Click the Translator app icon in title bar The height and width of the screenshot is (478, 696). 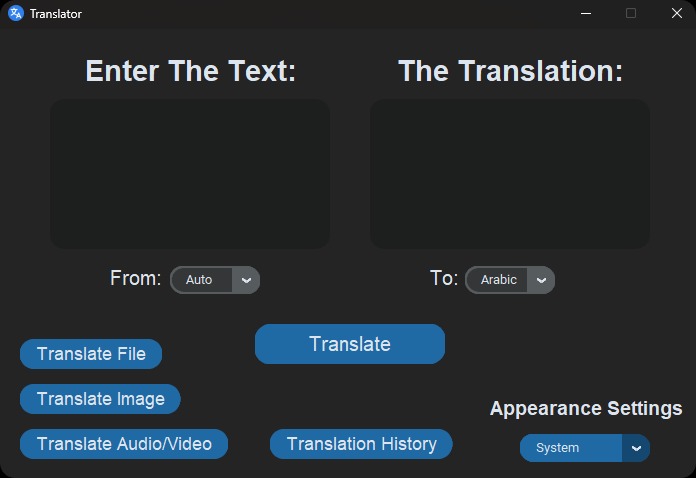(x=16, y=13)
